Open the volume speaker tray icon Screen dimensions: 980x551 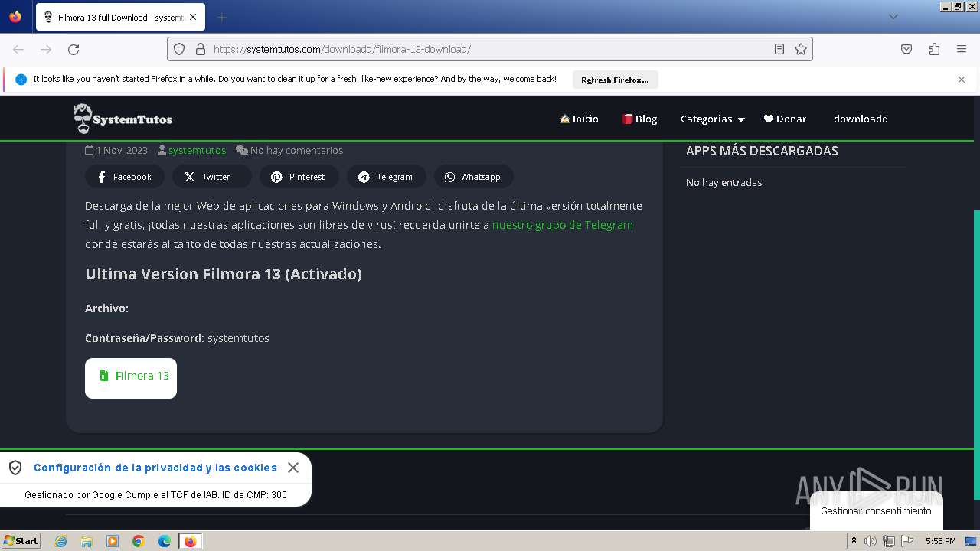click(871, 541)
